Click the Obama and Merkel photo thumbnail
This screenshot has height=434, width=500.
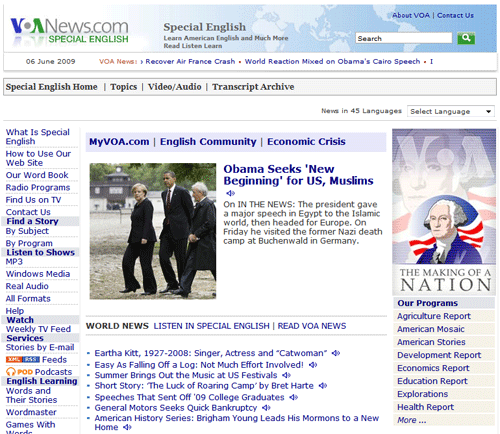(153, 231)
